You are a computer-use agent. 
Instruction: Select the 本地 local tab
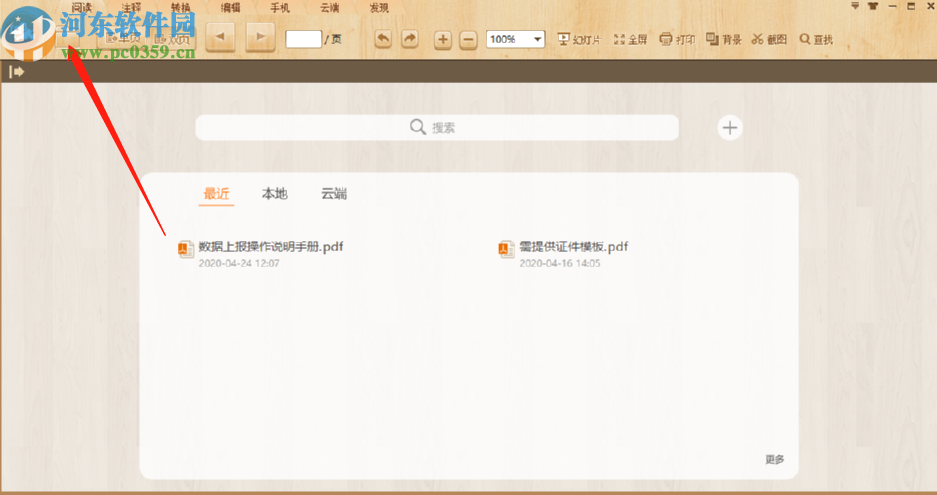click(x=275, y=194)
